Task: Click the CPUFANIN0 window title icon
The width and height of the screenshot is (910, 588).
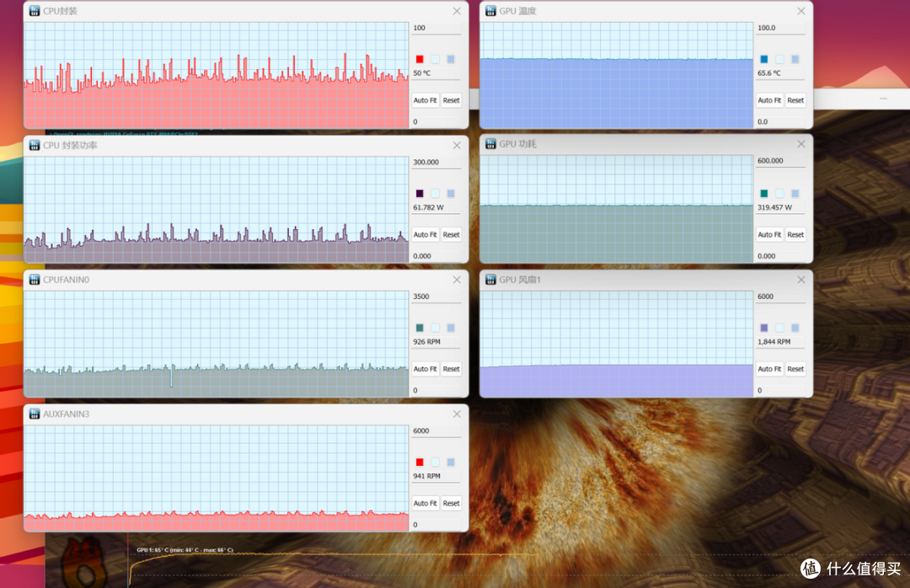Action: 35,280
